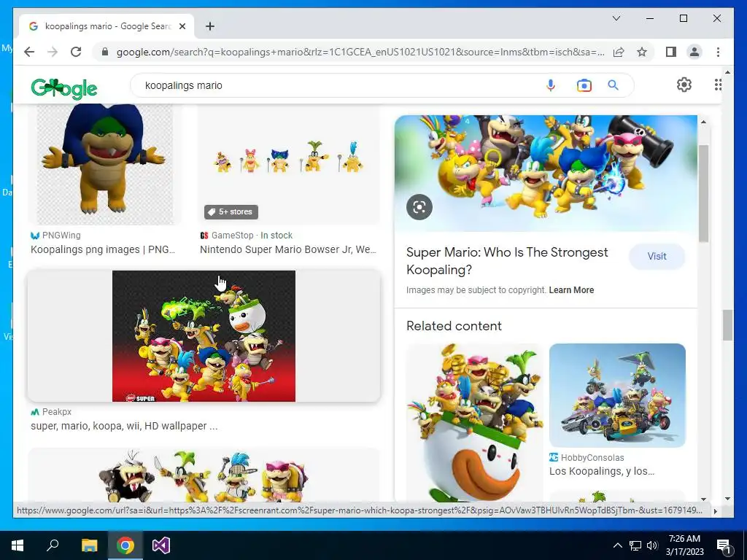This screenshot has height=560, width=747.
Task: Open super, mario, koopa, wii wallpaper link
Action: click(124, 426)
